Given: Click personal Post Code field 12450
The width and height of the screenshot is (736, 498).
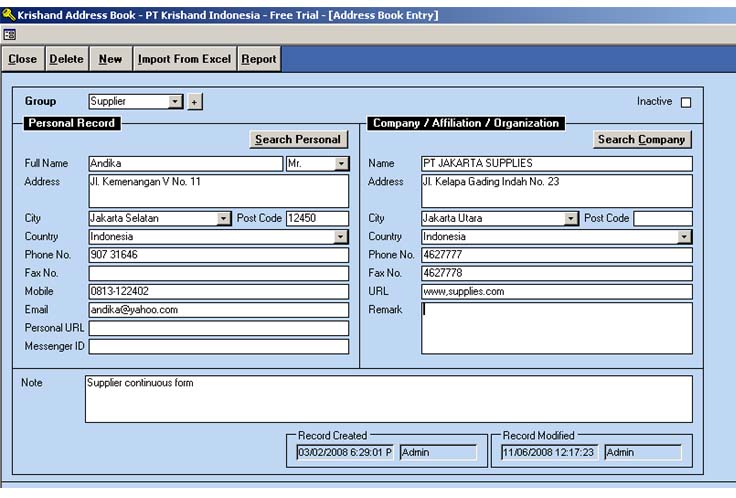Looking at the screenshot, I should [x=317, y=218].
